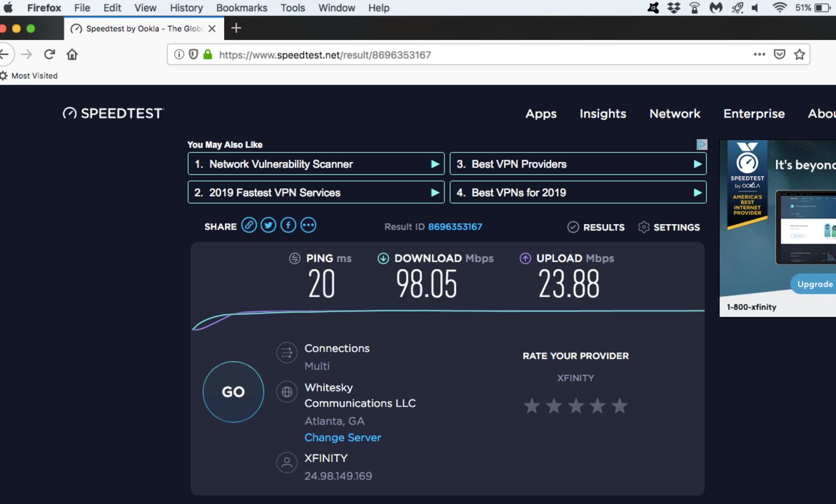Viewport: 836px width, 504px height.
Task: Go forward one page
Action: [27, 55]
